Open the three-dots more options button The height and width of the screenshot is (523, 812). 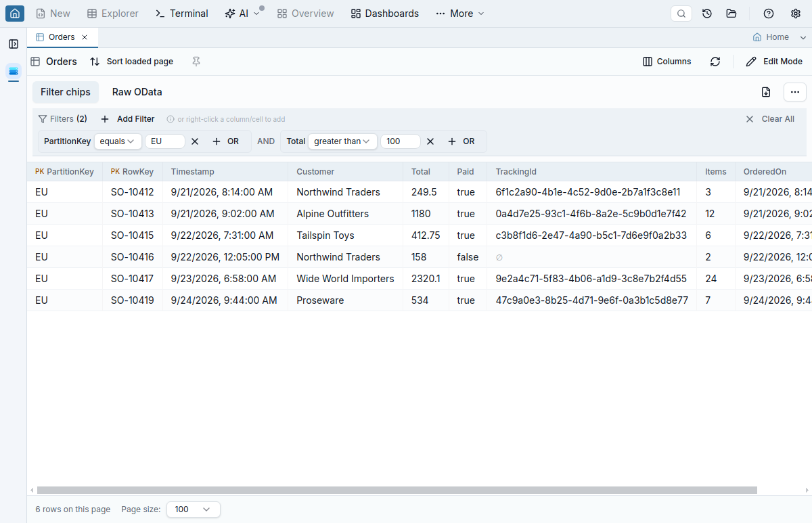[795, 92]
